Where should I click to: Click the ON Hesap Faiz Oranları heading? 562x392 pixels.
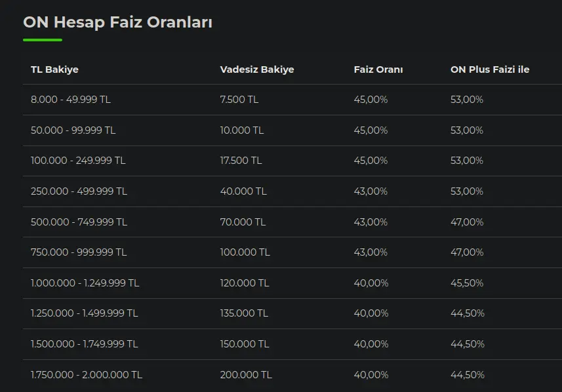pos(117,22)
